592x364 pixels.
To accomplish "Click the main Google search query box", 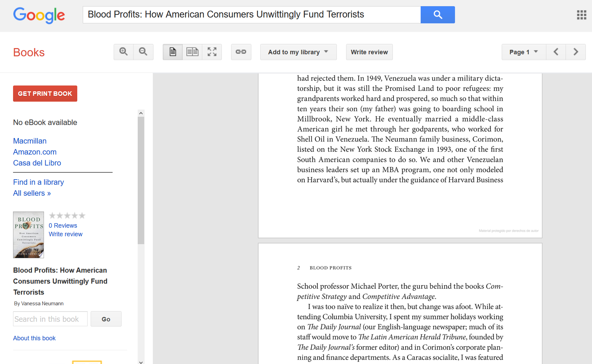I will 252,15.
